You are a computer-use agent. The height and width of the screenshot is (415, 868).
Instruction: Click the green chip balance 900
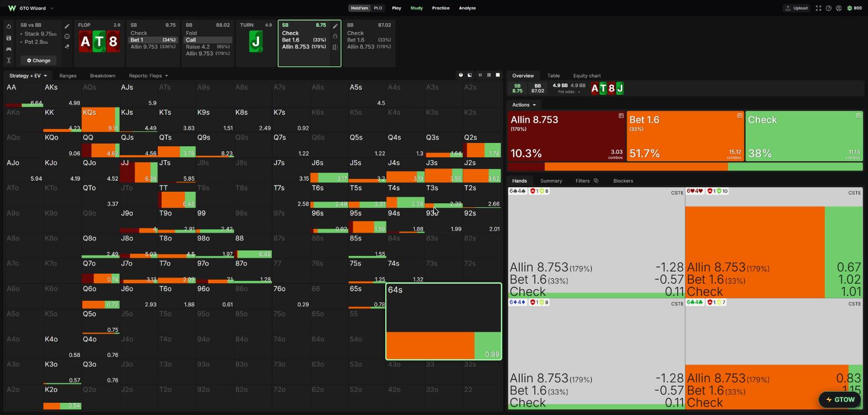coord(855,8)
